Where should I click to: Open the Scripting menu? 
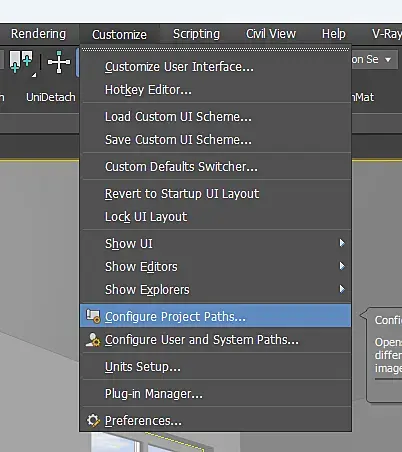pos(196,34)
